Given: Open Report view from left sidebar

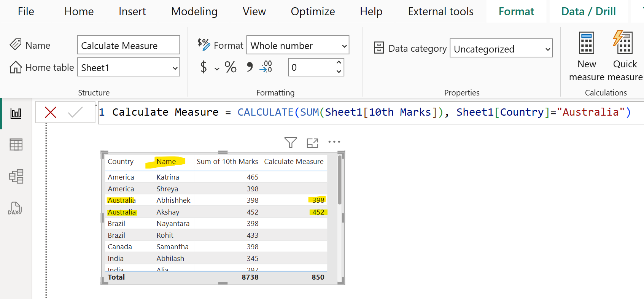Looking at the screenshot, I should click(16, 113).
